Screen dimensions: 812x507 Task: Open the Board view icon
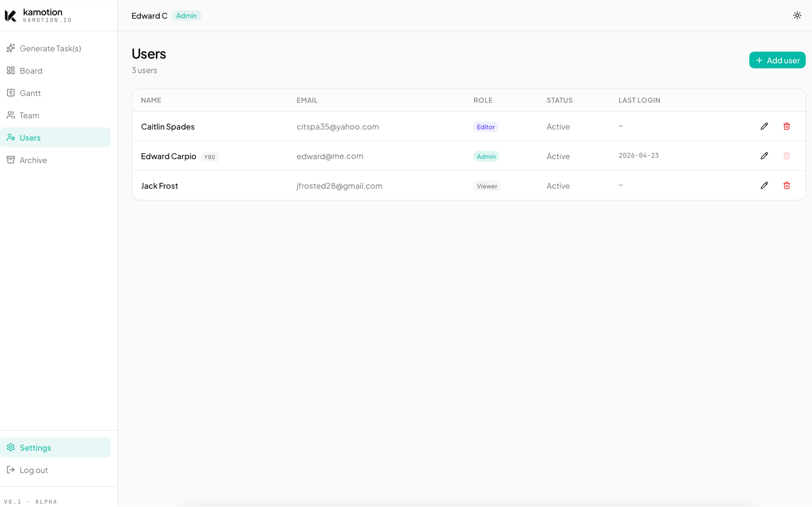coord(11,71)
